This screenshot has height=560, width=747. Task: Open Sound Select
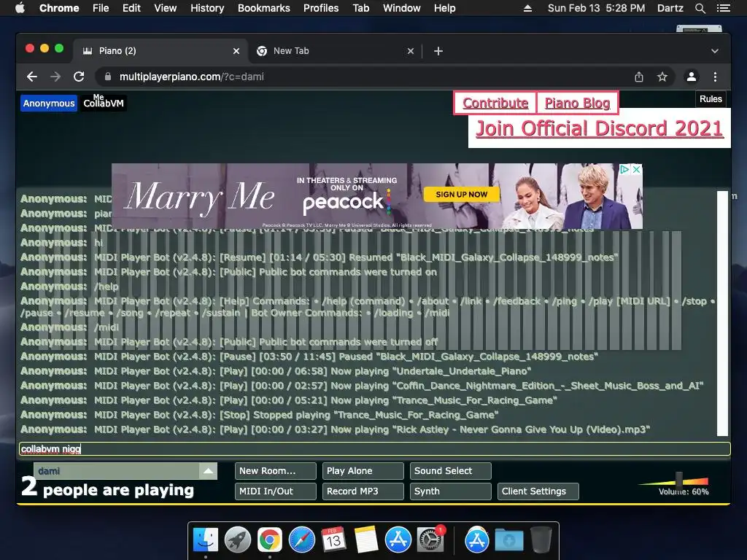coord(451,471)
